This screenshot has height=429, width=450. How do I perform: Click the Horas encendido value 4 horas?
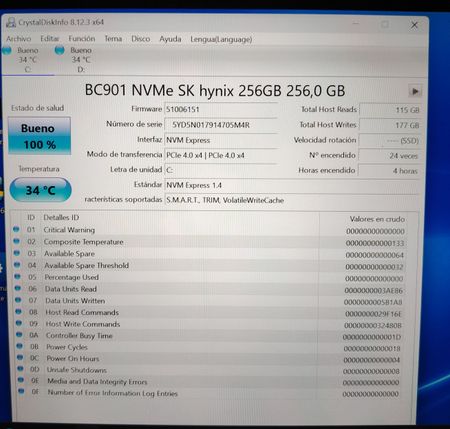pos(388,171)
